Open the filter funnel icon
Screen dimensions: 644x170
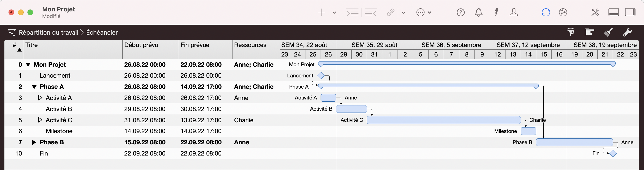571,32
